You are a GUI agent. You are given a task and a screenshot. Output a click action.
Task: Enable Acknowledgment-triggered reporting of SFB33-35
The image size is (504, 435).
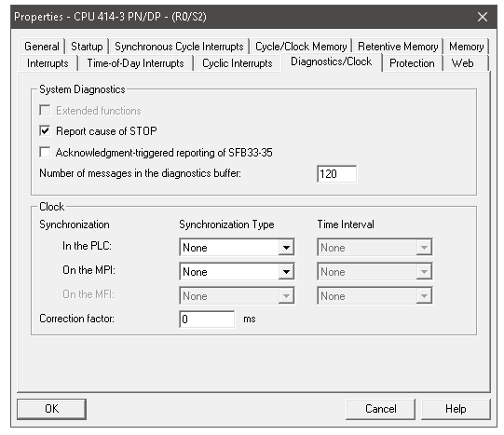pyautogui.click(x=45, y=152)
